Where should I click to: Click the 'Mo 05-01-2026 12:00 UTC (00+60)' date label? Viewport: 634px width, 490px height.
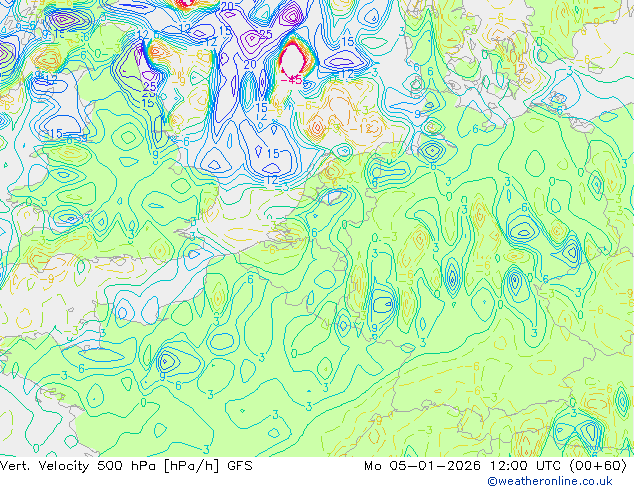[496, 466]
